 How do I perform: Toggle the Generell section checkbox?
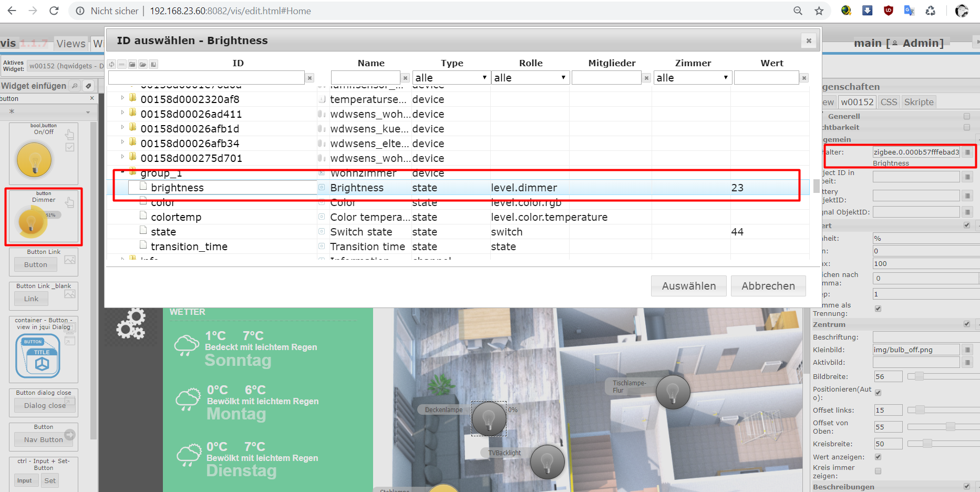click(x=967, y=116)
